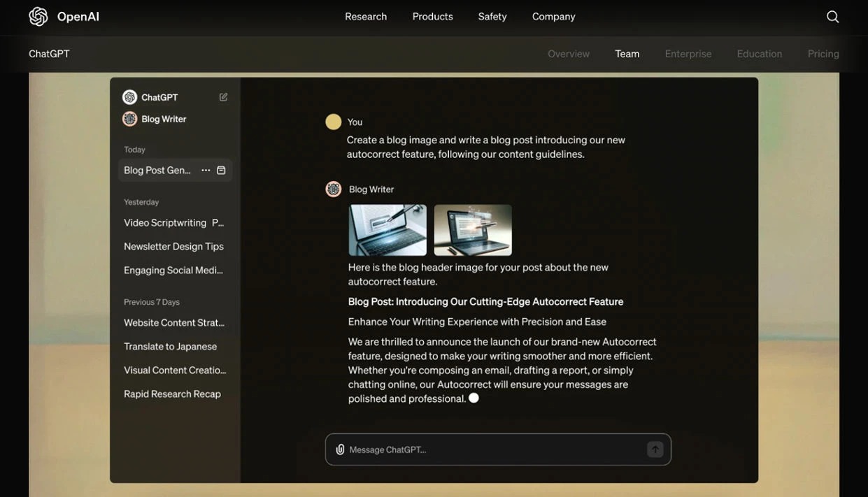
Task: Open the Engaging Social Medi... chat
Action: coord(173,271)
